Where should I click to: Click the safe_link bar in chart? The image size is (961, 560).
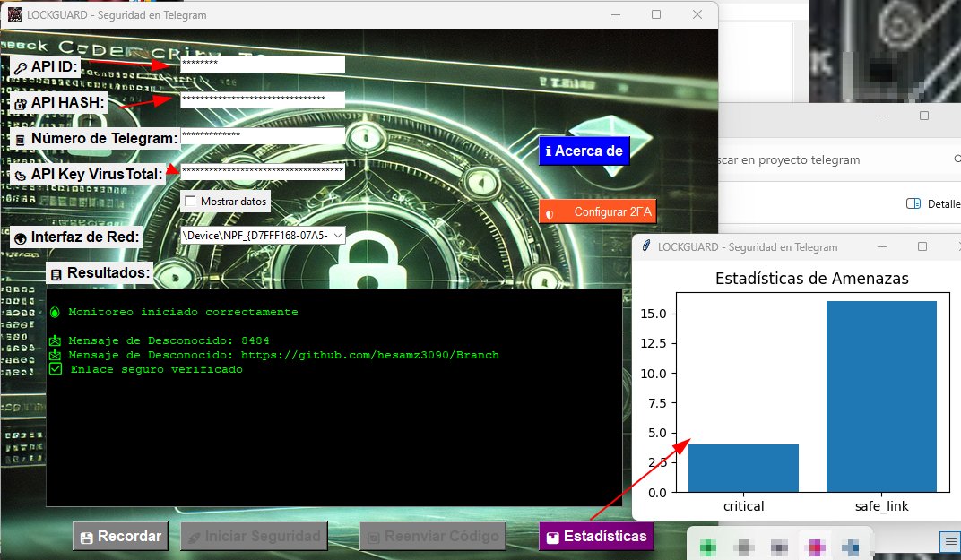tap(881, 396)
